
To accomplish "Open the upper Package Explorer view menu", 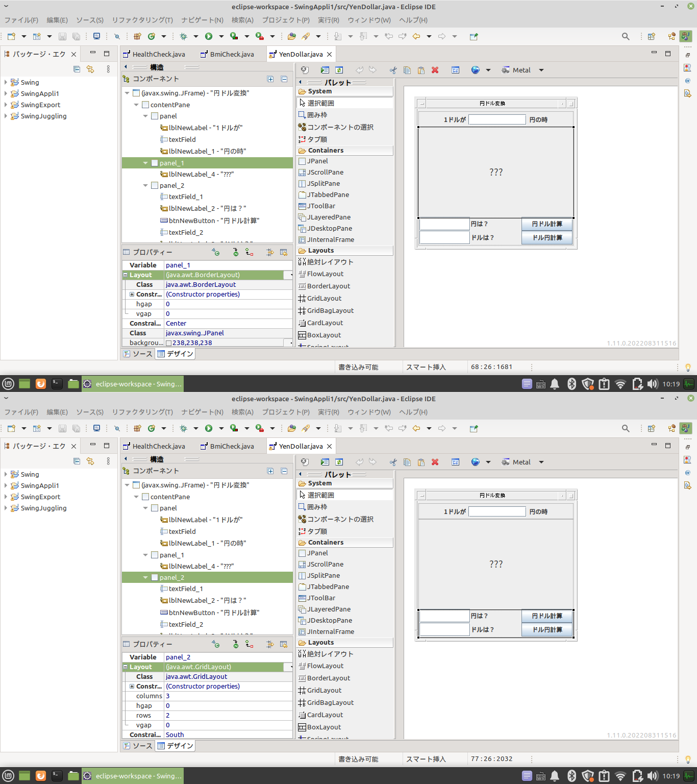I will click(x=108, y=69).
